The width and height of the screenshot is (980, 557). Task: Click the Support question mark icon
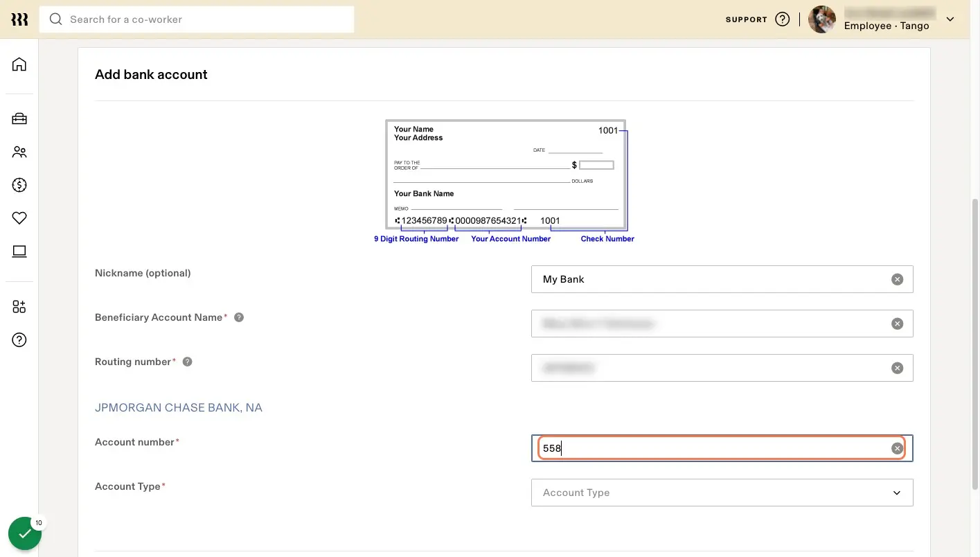click(x=783, y=19)
